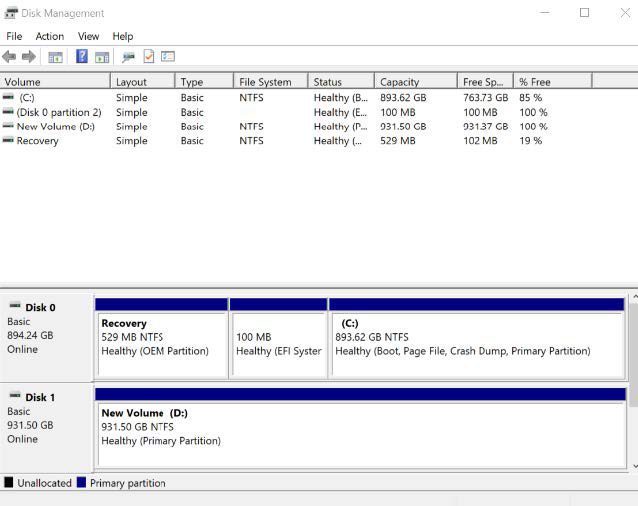The height and width of the screenshot is (506, 638).
Task: Click the black Unallocated legend swatch
Action: point(9,482)
